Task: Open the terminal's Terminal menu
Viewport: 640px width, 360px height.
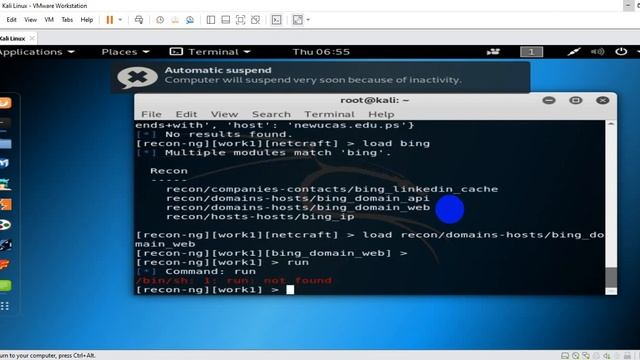Action: point(329,114)
